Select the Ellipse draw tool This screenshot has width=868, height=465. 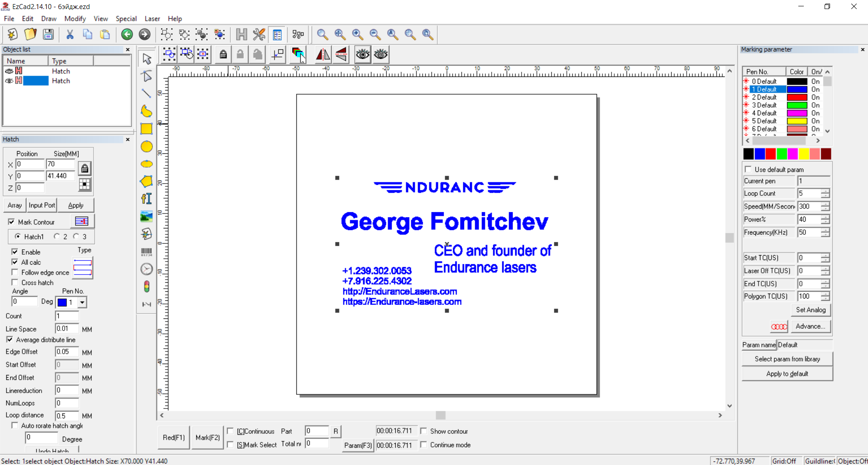[x=147, y=164]
